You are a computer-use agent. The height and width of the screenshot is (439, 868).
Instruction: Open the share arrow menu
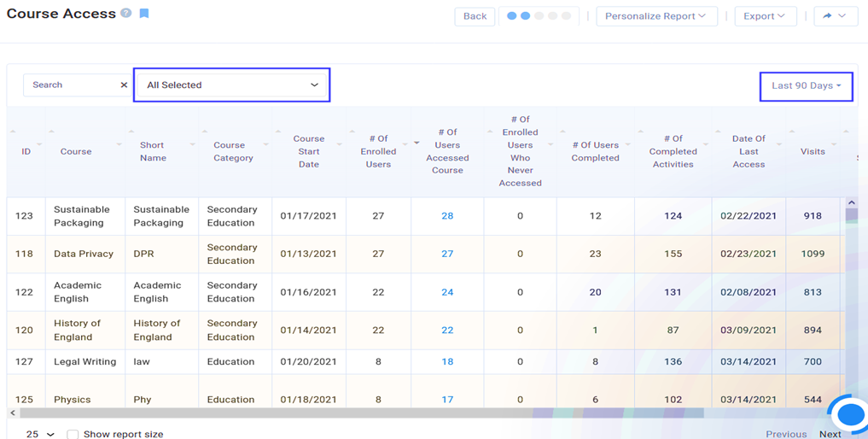click(836, 16)
